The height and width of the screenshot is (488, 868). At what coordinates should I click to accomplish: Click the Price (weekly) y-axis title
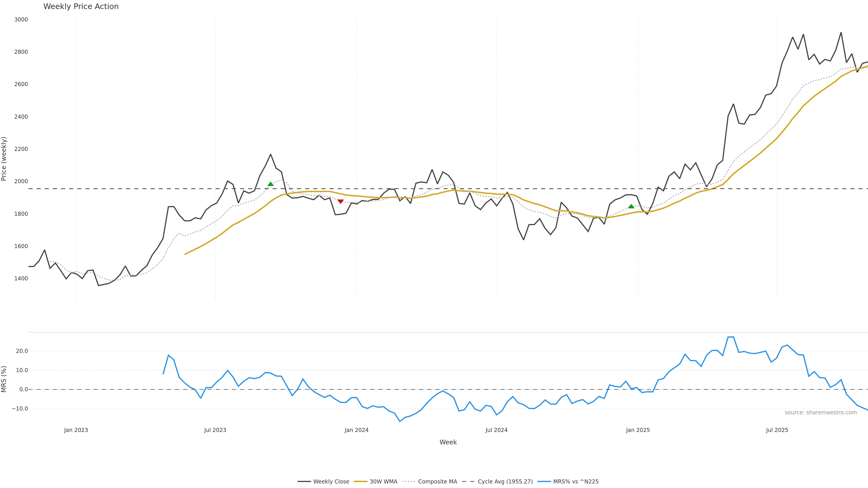pos(4,159)
